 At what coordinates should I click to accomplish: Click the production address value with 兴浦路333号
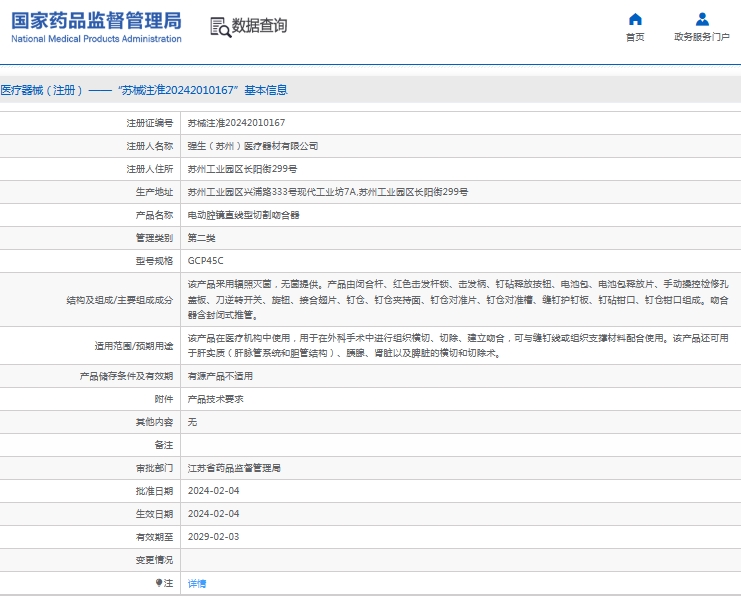coord(328,192)
